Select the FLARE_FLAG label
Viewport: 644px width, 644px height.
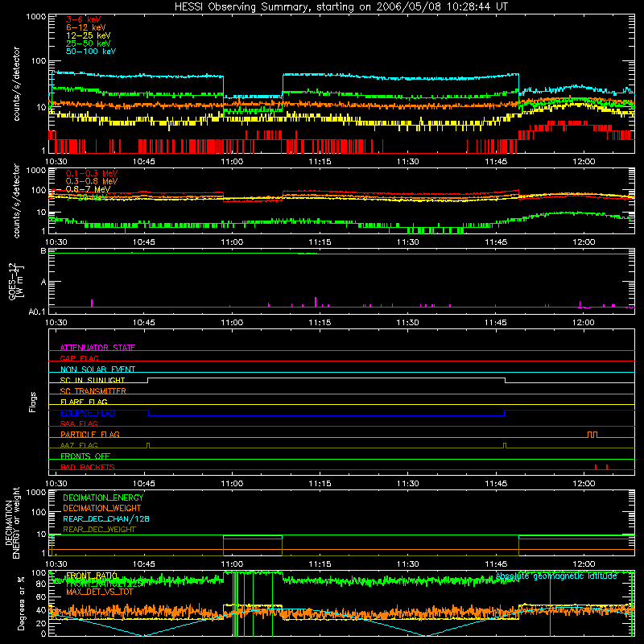click(x=84, y=402)
